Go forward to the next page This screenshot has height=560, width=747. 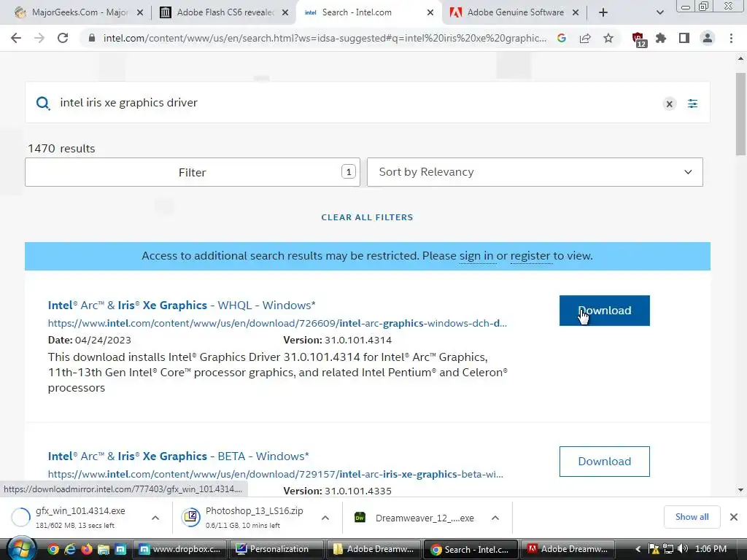[x=39, y=38]
